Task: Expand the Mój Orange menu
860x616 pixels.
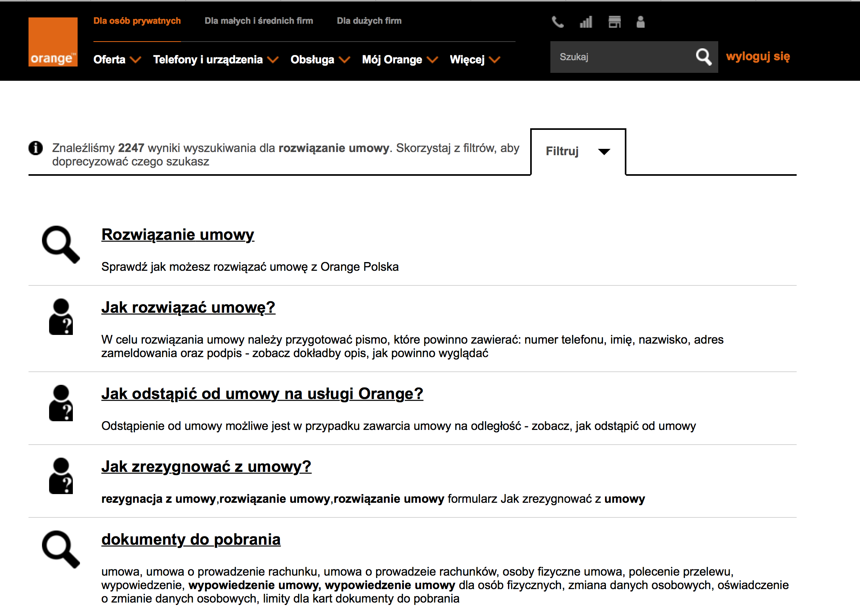Action: pos(400,59)
